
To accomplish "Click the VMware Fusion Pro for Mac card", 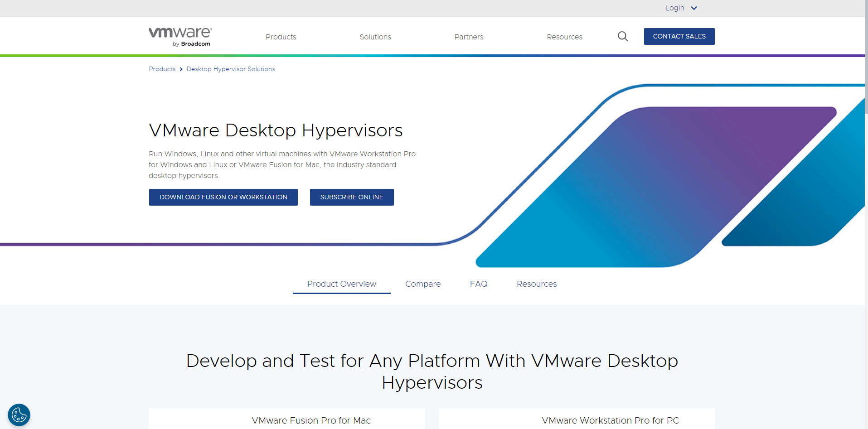I will pos(287,419).
